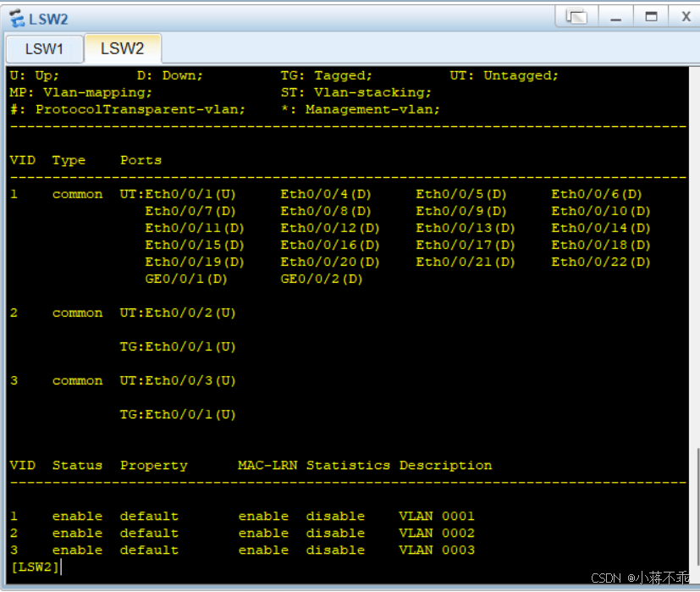This screenshot has width=700, height=592.
Task: Click the 'TG: Tagged;' legend text
Action: click(x=327, y=75)
